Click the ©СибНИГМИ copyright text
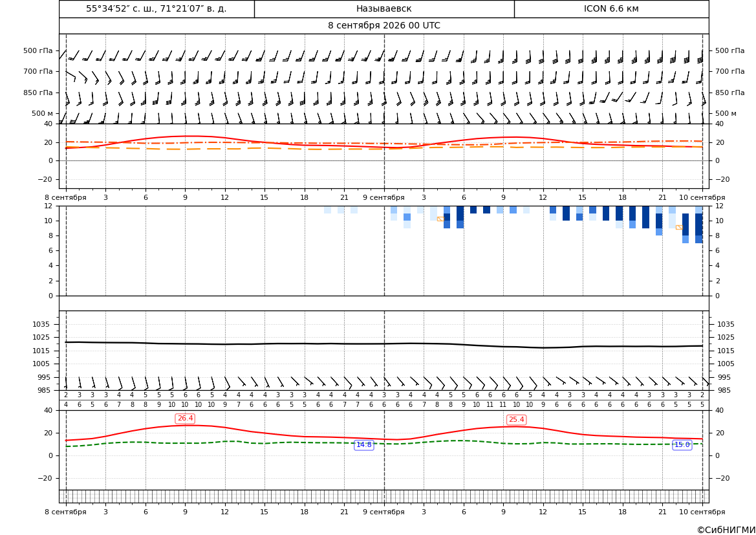 [x=726, y=530]
